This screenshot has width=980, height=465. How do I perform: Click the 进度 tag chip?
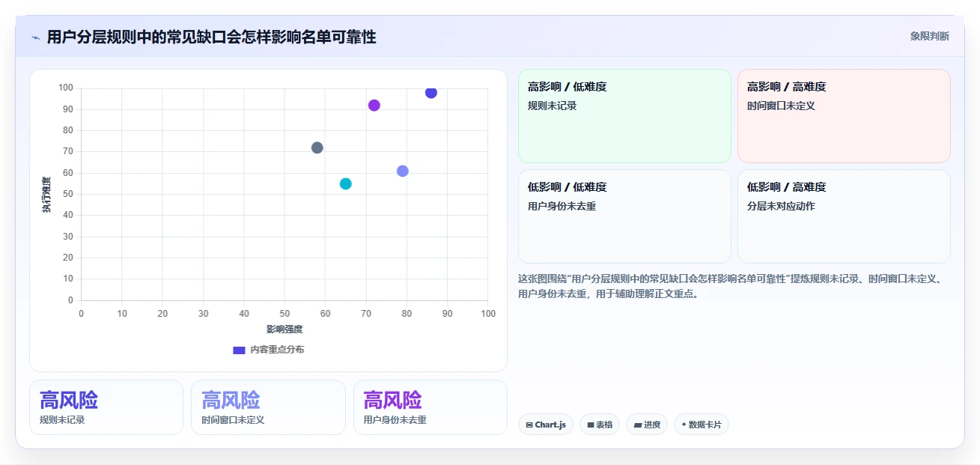[x=647, y=425]
